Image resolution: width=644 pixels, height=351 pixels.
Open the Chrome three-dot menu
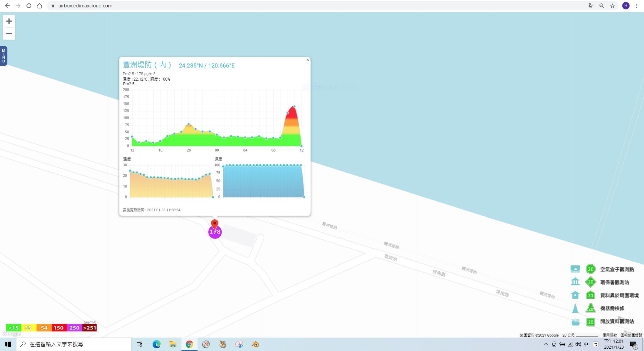pyautogui.click(x=637, y=6)
